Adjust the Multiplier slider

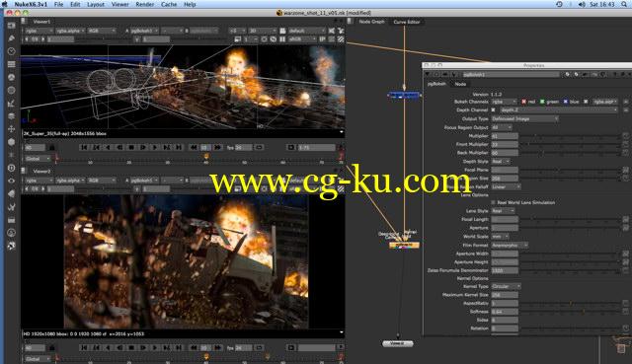(570, 136)
